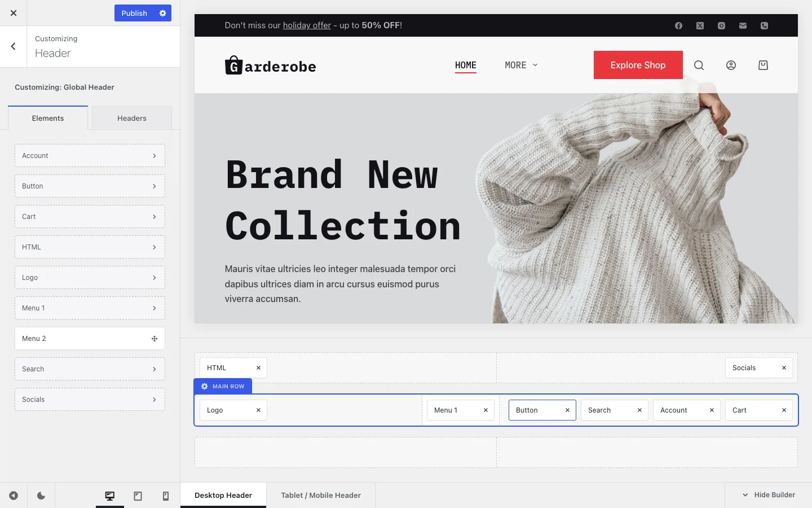
Task: Select the Menu 2 element in the list
Action: [x=90, y=338]
